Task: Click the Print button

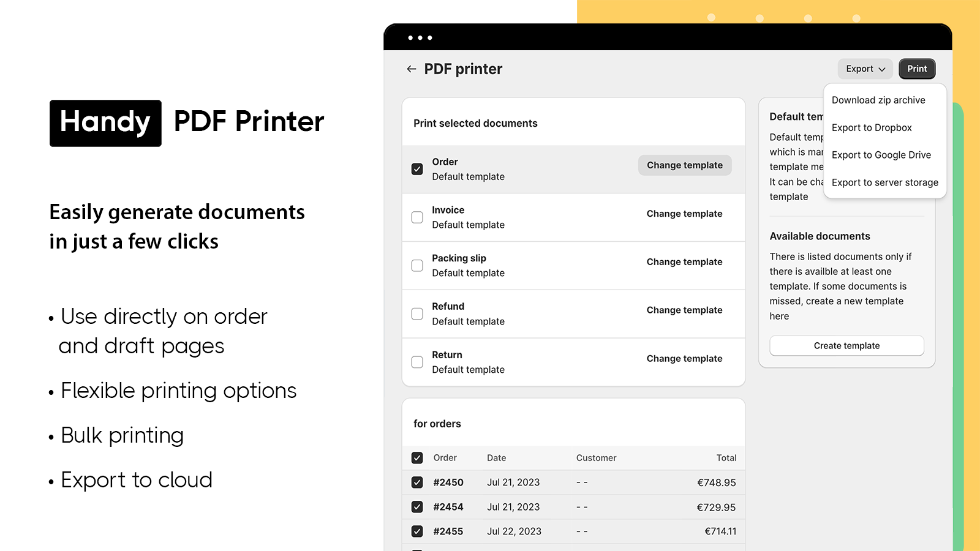Action: [x=917, y=69]
